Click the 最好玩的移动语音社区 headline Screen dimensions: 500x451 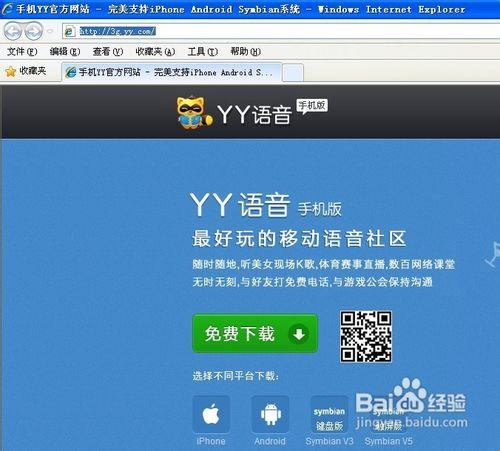[x=299, y=238]
